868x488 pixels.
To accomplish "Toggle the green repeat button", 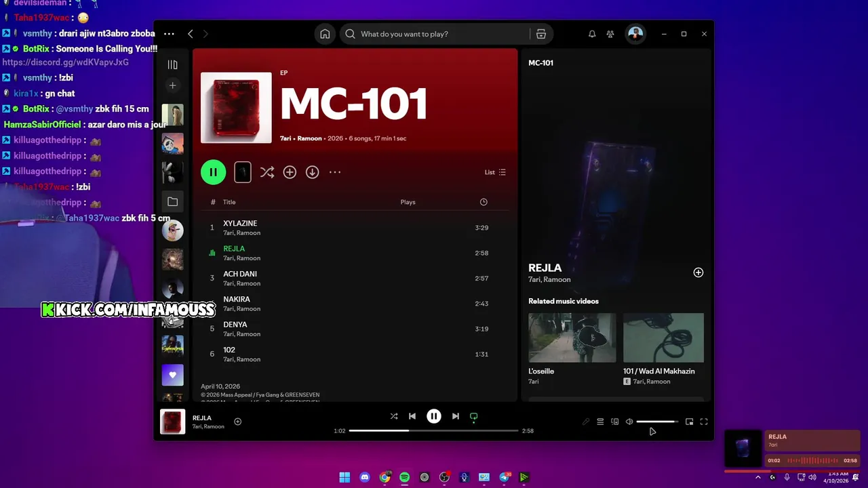I will 474,416.
